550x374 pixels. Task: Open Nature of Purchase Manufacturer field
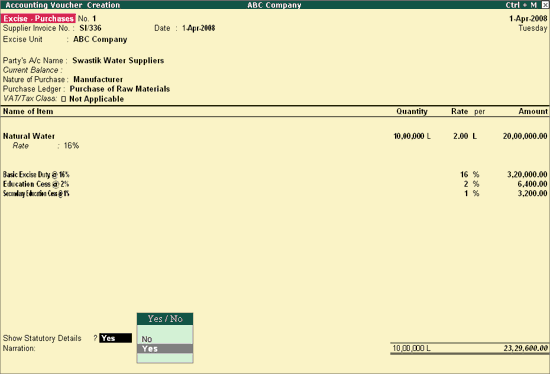98,79
